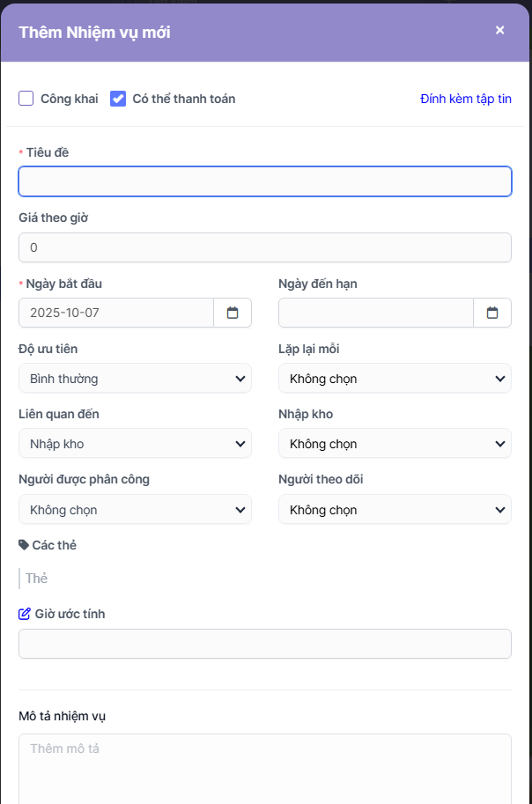Expand the Người theo dõi dropdown
Viewport: 532px width, 804px height.
395,510
